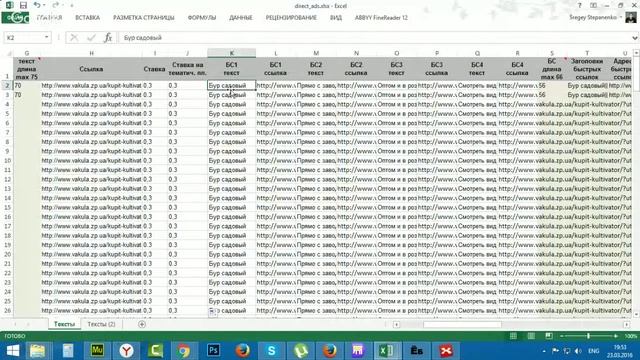Click the 100% zoom level
This screenshot has height=360, width=640.
click(x=631, y=336)
